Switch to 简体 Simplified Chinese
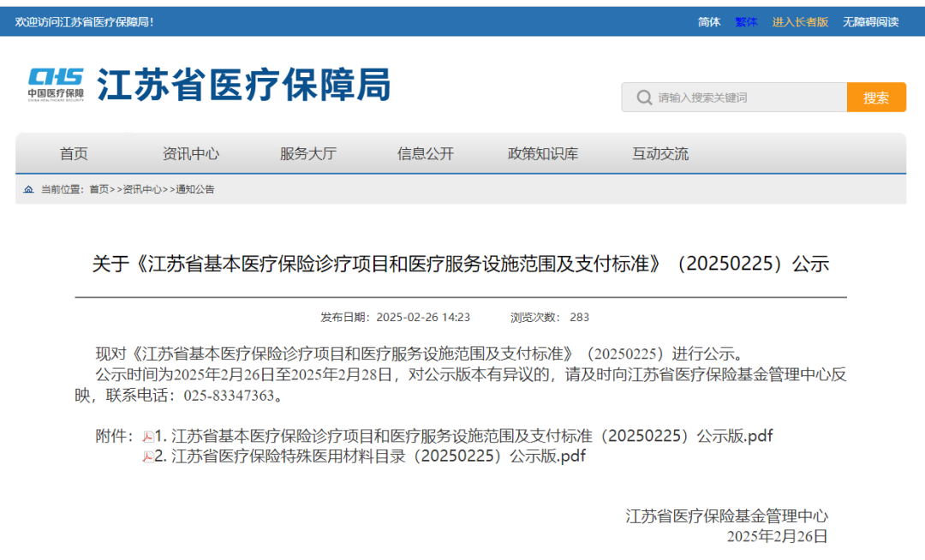The image size is (925, 560). point(709,21)
